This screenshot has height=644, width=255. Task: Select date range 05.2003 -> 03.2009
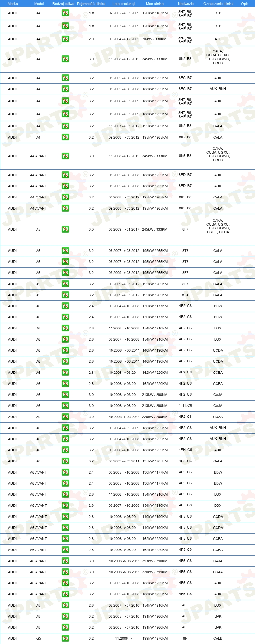(124, 26)
